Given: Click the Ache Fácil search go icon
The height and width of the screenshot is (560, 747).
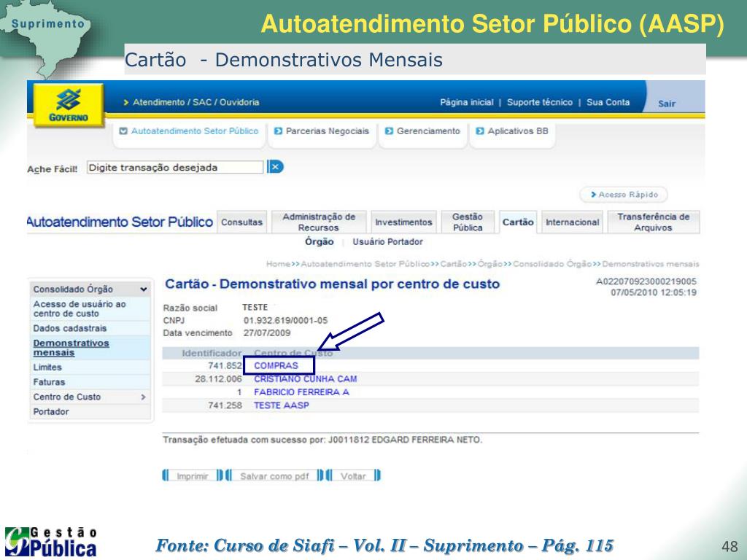Looking at the screenshot, I should 275,167.
